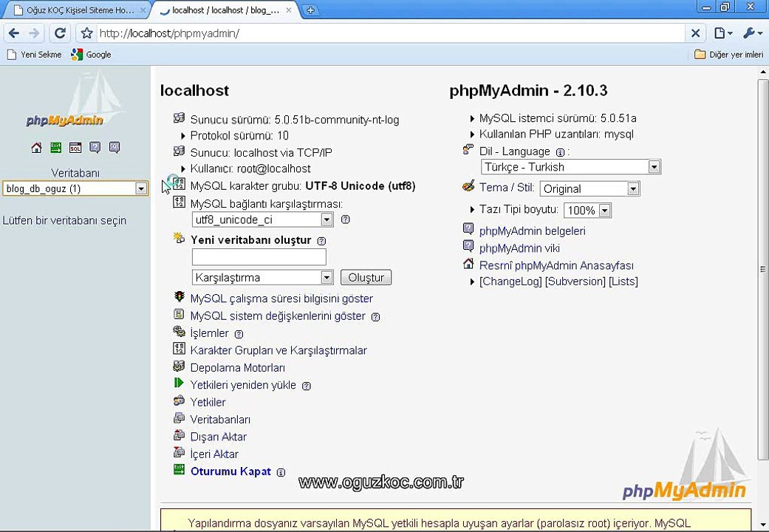The width and height of the screenshot is (769, 532).
Task: Select the localhost / blog tab
Action: [x=225, y=10]
